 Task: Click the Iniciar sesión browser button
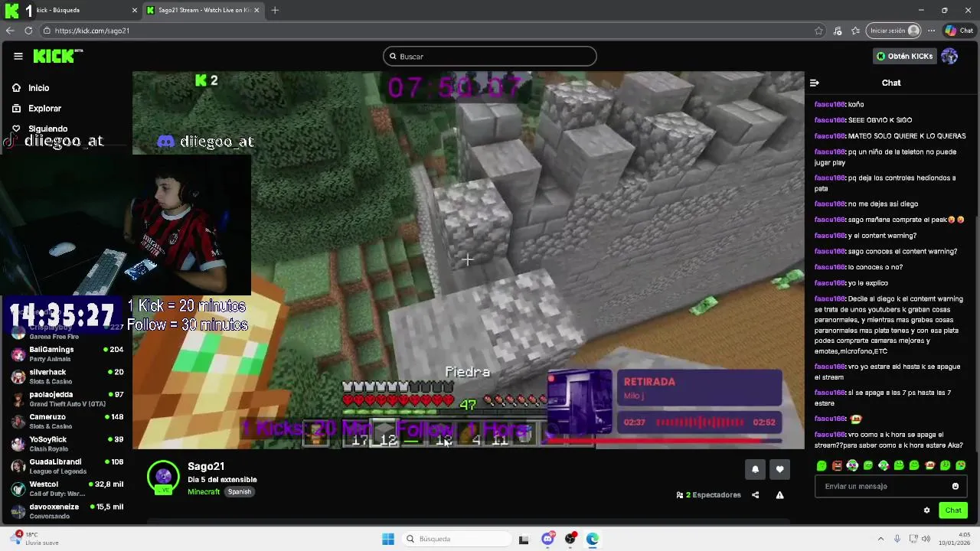coord(893,31)
